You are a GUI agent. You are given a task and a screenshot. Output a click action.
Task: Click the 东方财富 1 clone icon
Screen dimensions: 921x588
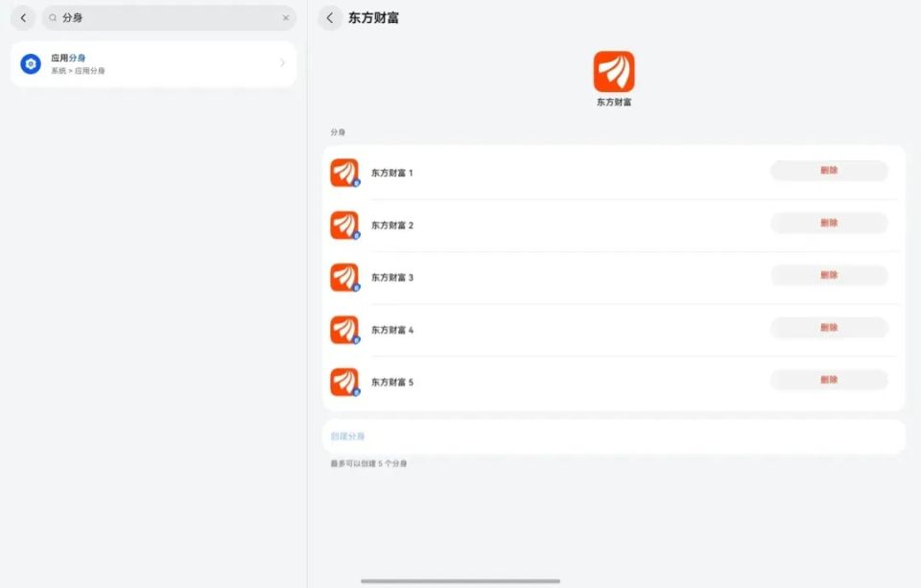[x=344, y=173]
